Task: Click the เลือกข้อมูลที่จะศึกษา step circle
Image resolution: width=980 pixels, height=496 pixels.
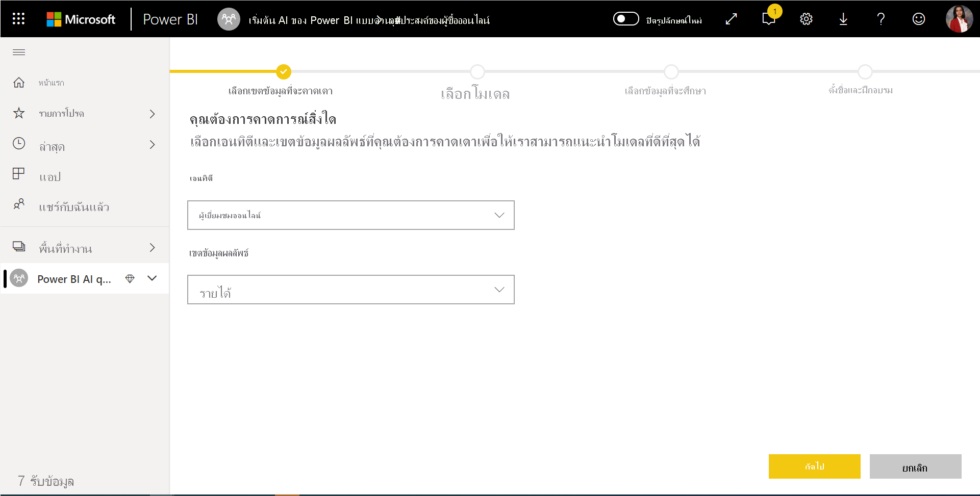Action: click(x=671, y=72)
